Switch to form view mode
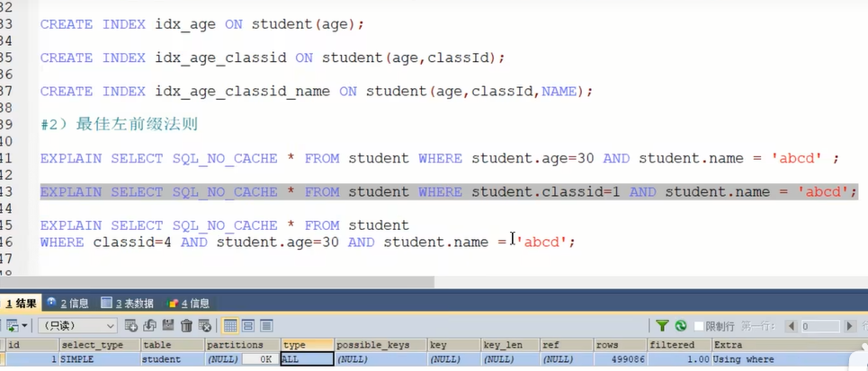Image resolution: width=868 pixels, height=371 pixels. (248, 326)
